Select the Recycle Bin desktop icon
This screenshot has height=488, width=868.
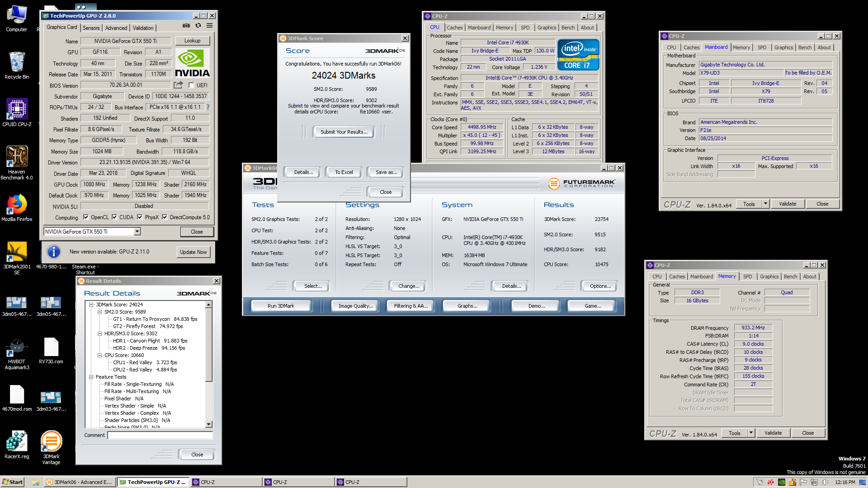pyautogui.click(x=17, y=66)
